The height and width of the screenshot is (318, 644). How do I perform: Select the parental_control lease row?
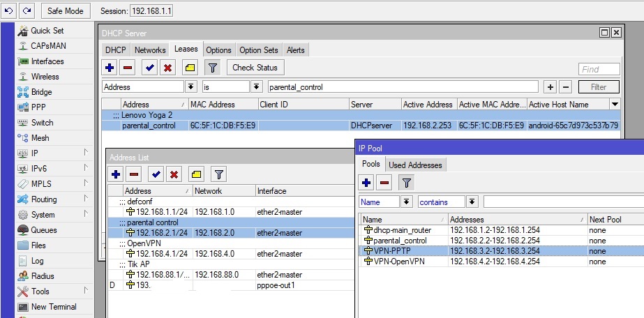(x=361, y=126)
